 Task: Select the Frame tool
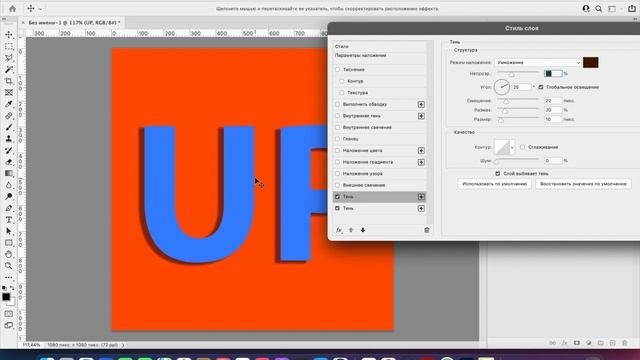pos(9,93)
